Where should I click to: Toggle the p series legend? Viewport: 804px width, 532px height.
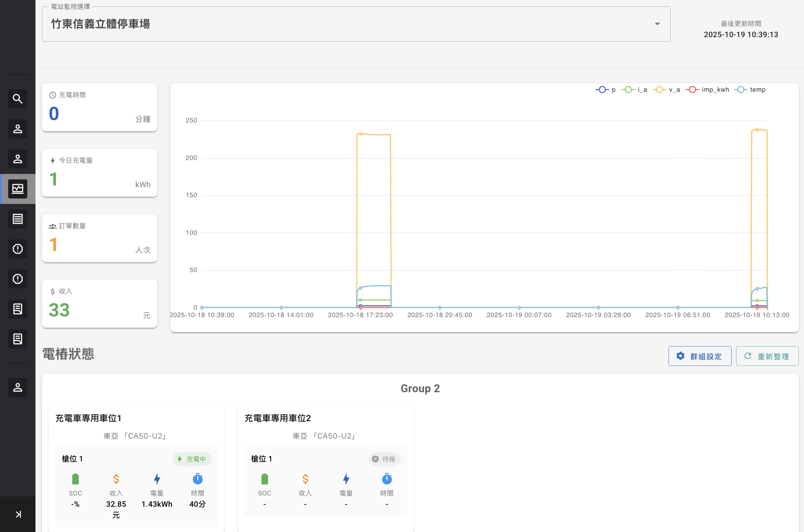click(x=605, y=90)
